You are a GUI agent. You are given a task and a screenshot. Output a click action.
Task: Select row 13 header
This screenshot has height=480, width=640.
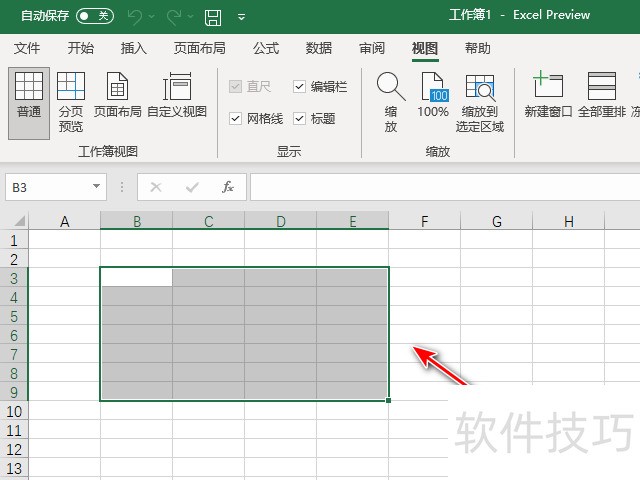tap(14, 468)
